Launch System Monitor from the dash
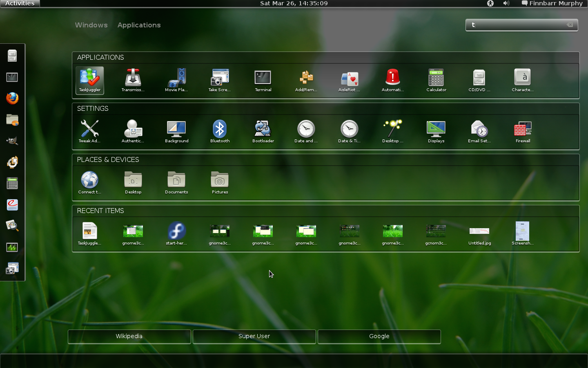The image size is (588, 368). [x=12, y=247]
